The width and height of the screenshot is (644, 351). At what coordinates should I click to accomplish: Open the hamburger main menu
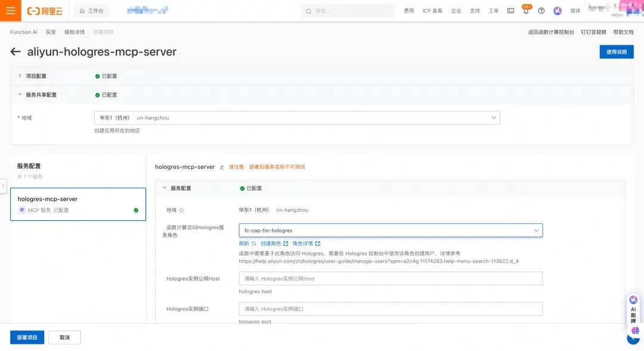pyautogui.click(x=10, y=11)
